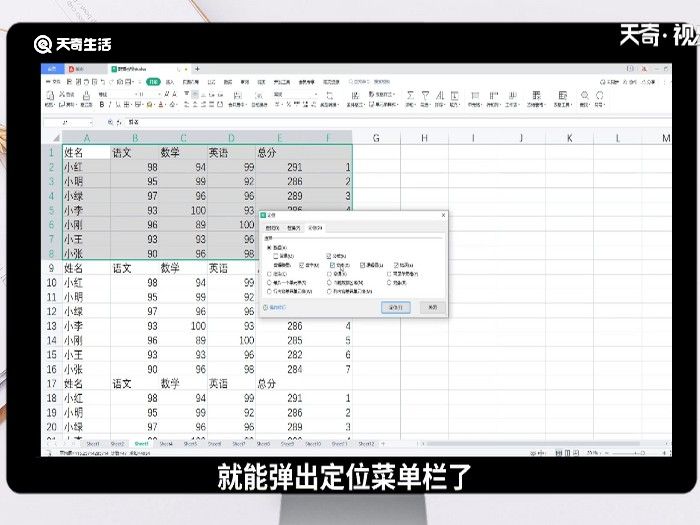Click the Cells format icon
Screen dimensions: 700x525
tap(475, 96)
